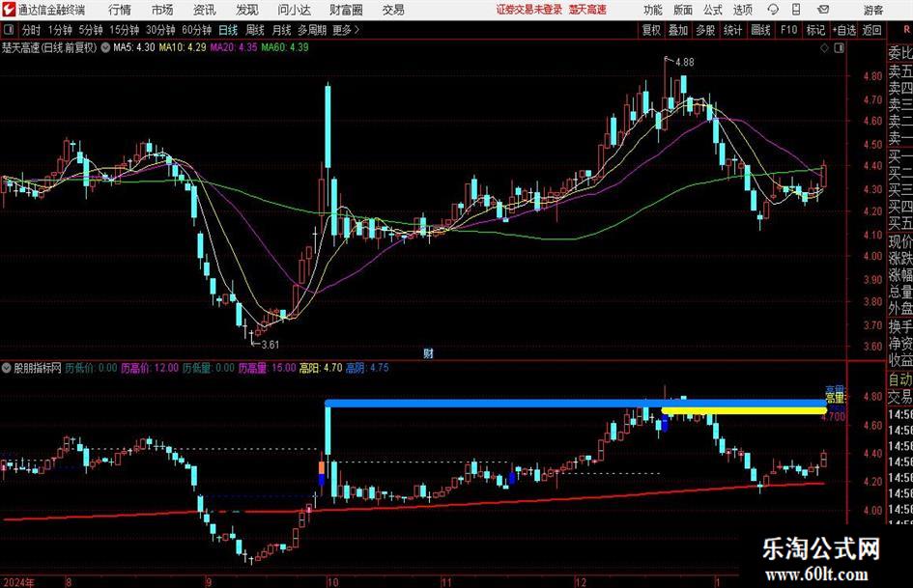The image size is (913, 588).
Task: Click the 统计 statistics button
Action: pos(732,30)
